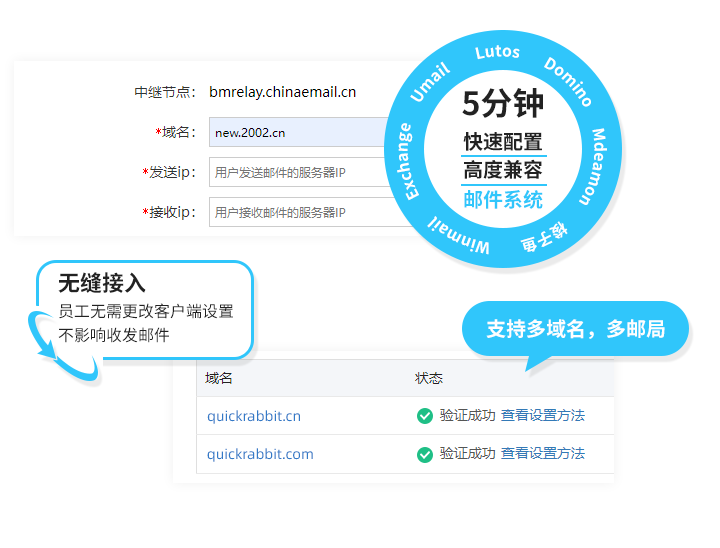This screenshot has height=548, width=720.
Task: Click the Lutos label on the ring
Action: pos(497,52)
